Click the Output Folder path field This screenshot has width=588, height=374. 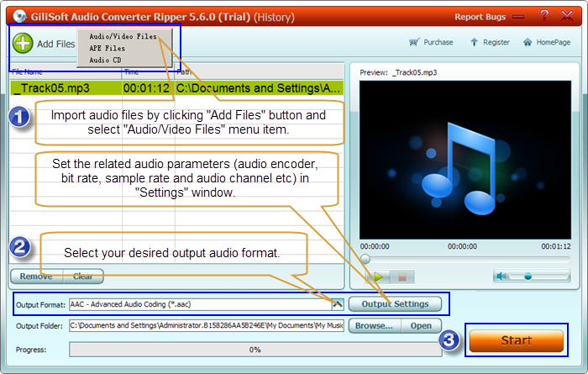[x=206, y=325]
